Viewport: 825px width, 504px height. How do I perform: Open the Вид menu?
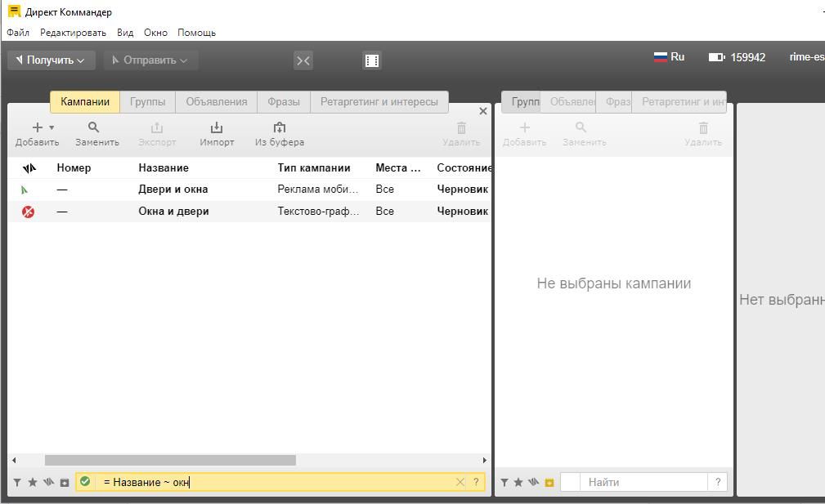(x=125, y=33)
